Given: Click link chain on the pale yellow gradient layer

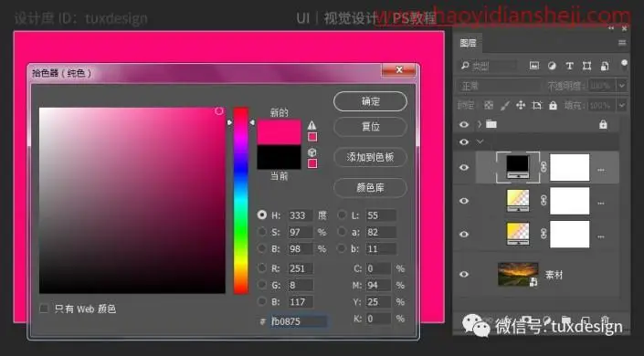Looking at the screenshot, I should (x=544, y=201).
